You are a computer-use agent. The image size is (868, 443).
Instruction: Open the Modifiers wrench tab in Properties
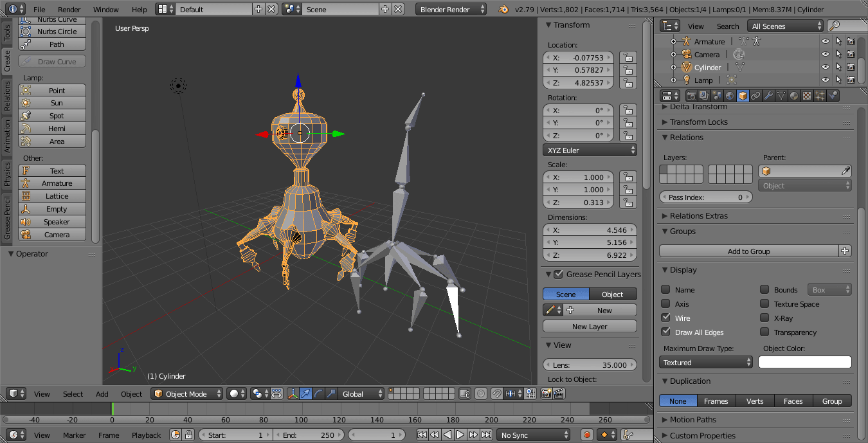click(x=768, y=96)
